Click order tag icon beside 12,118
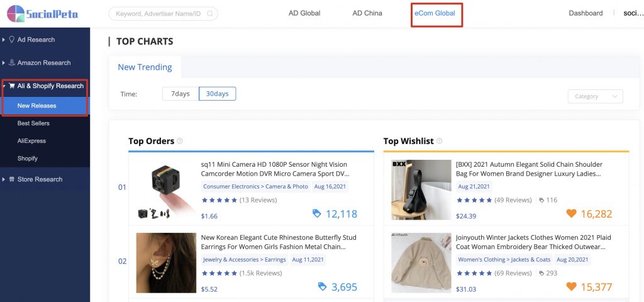This screenshot has height=302, width=644. click(317, 213)
